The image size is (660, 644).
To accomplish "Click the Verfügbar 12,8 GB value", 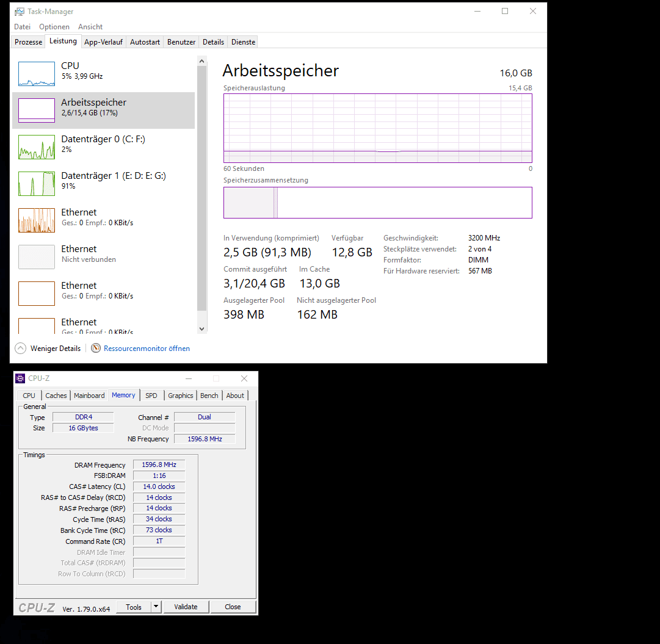I will pos(352,252).
